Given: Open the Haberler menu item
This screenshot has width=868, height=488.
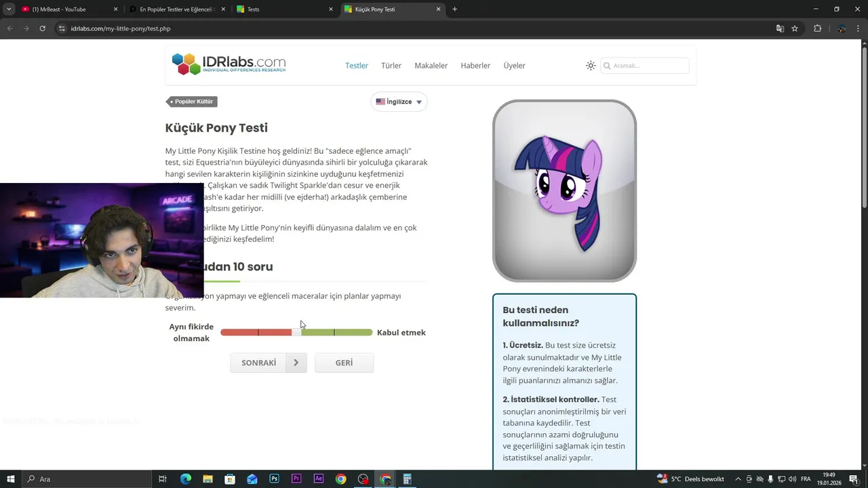Looking at the screenshot, I should pos(475,66).
